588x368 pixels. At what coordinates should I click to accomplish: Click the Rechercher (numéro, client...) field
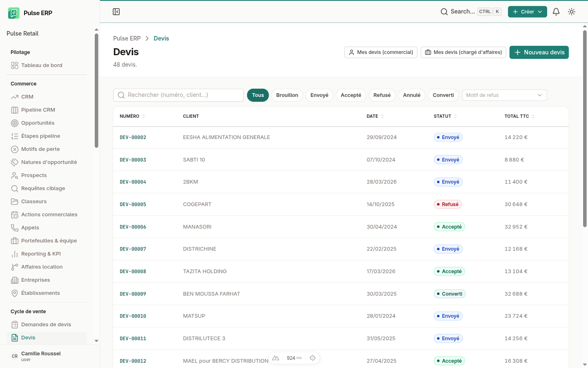pyautogui.click(x=178, y=95)
